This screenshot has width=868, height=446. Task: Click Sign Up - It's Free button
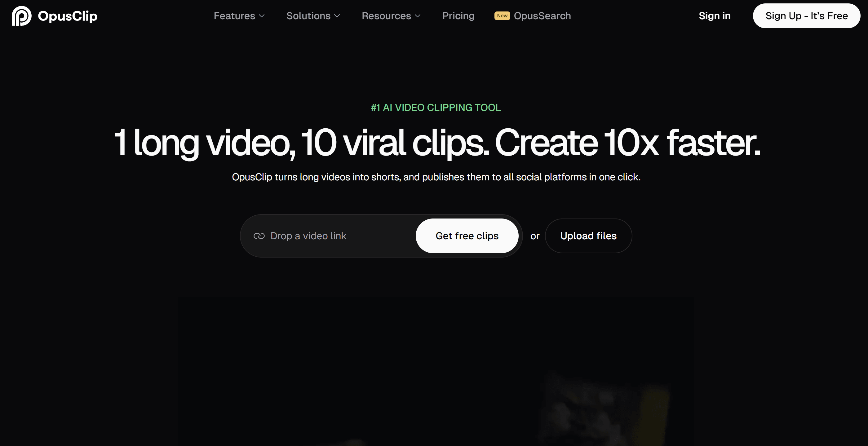point(806,16)
